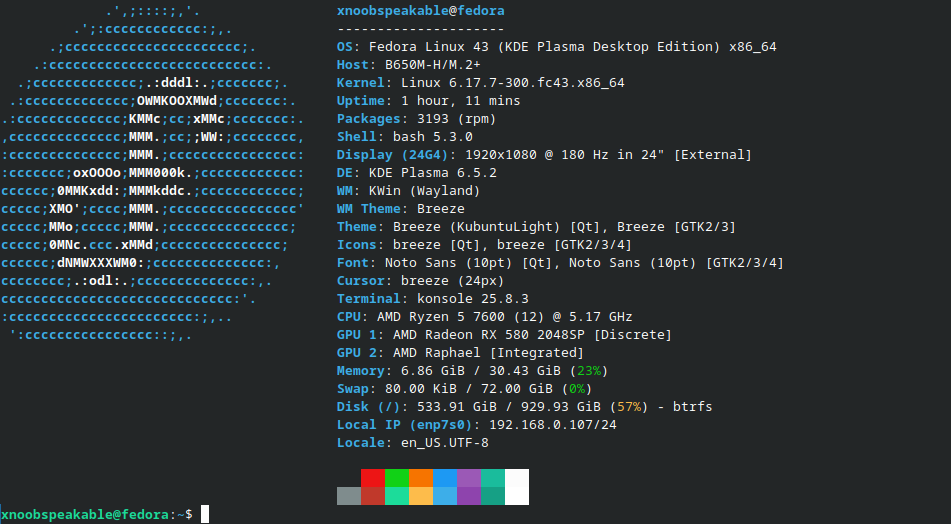The image size is (951, 524).
Task: Click the terminal cursor block at prompt
Action: (205, 514)
